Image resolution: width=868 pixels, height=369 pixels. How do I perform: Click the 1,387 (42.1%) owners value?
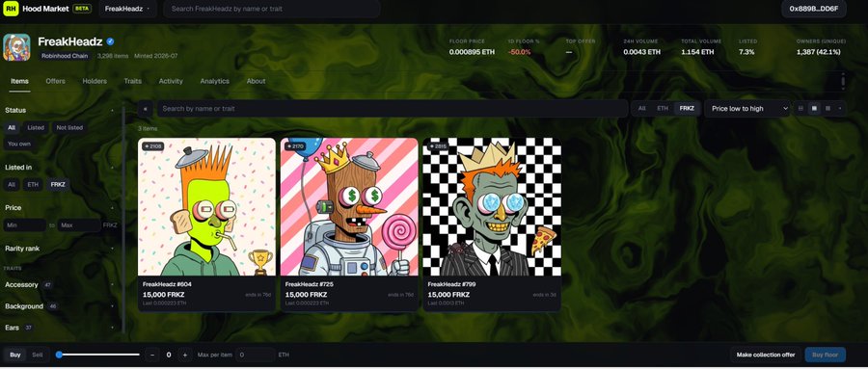[818, 52]
